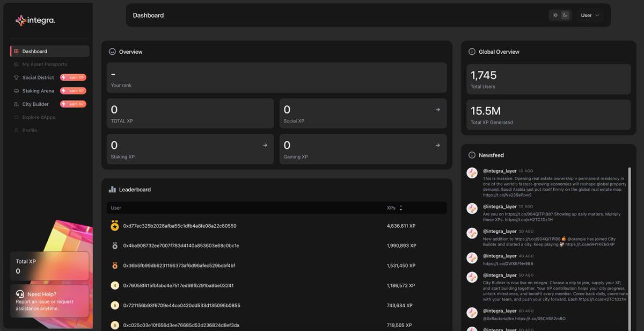Open Staking XP arrow link

click(x=265, y=145)
